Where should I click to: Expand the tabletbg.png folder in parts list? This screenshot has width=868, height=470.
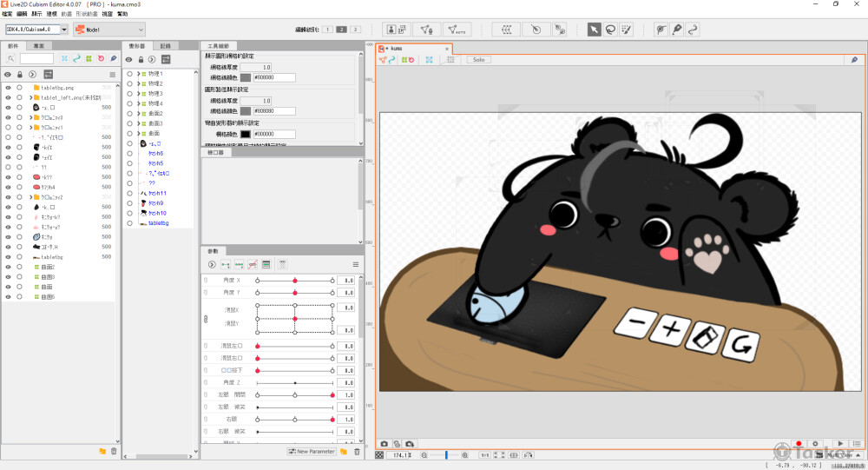pos(30,88)
